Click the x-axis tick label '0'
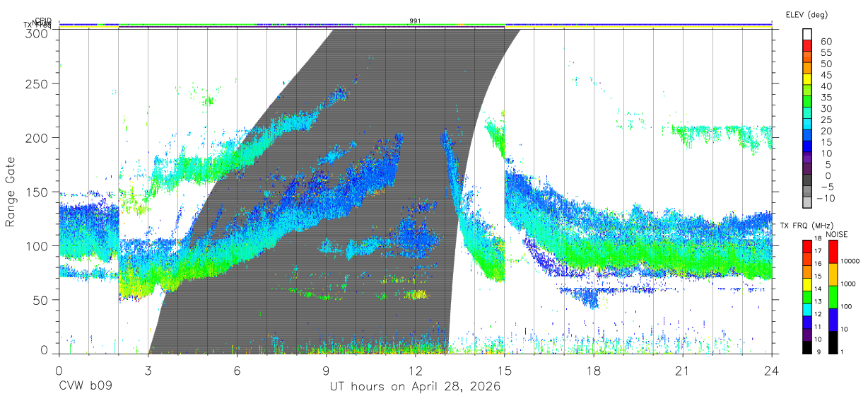The height and width of the screenshot is (401, 868). pyautogui.click(x=59, y=370)
